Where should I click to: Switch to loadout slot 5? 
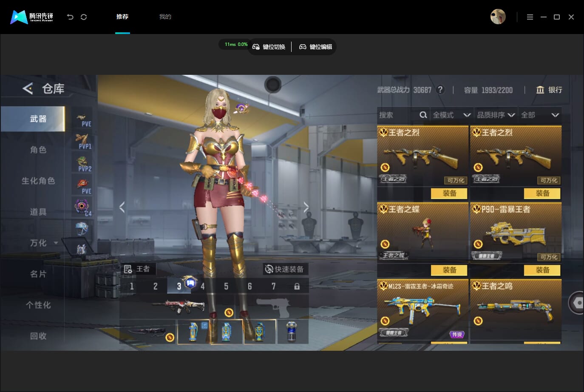(226, 286)
